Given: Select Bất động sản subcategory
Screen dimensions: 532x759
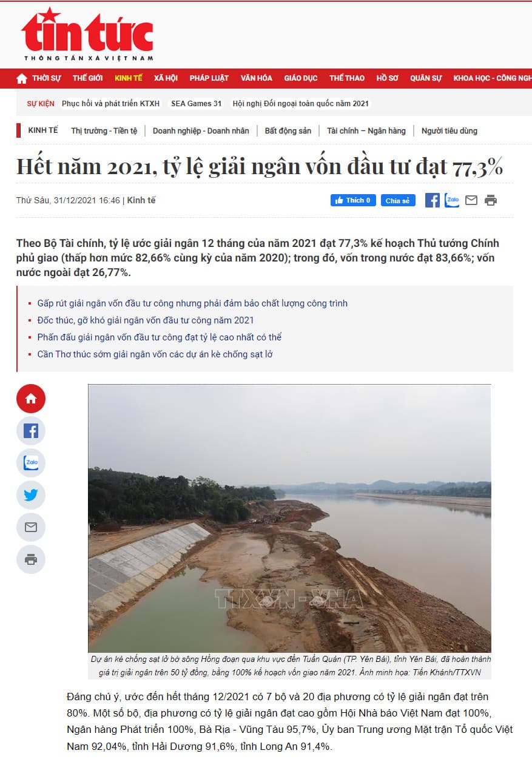Looking at the screenshot, I should [x=288, y=130].
